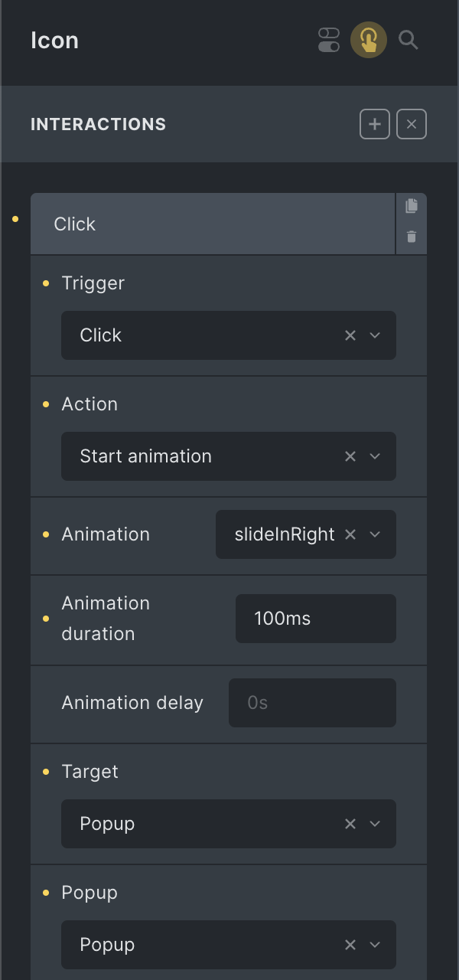This screenshot has height=980, width=459.
Task: Close the Interactions panel with X icon
Action: click(x=412, y=124)
